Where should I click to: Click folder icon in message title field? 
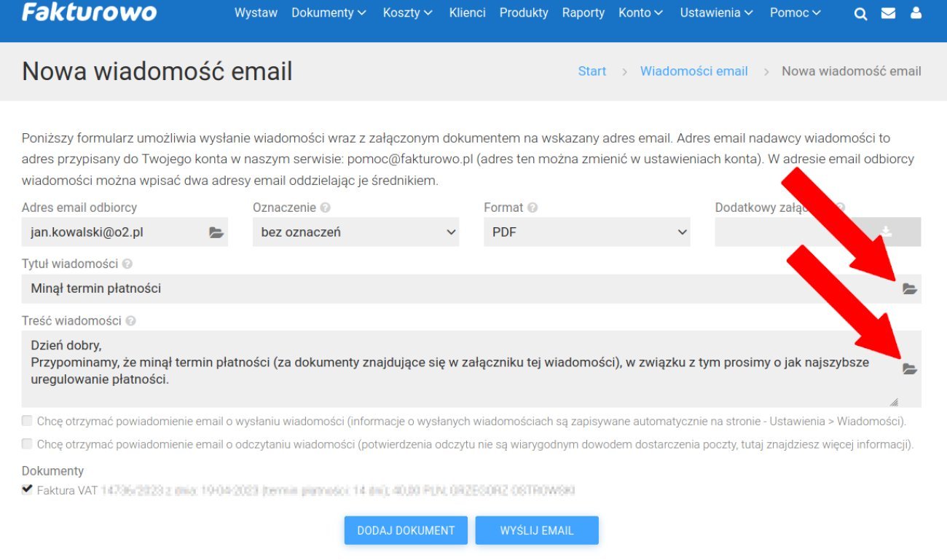point(909,289)
